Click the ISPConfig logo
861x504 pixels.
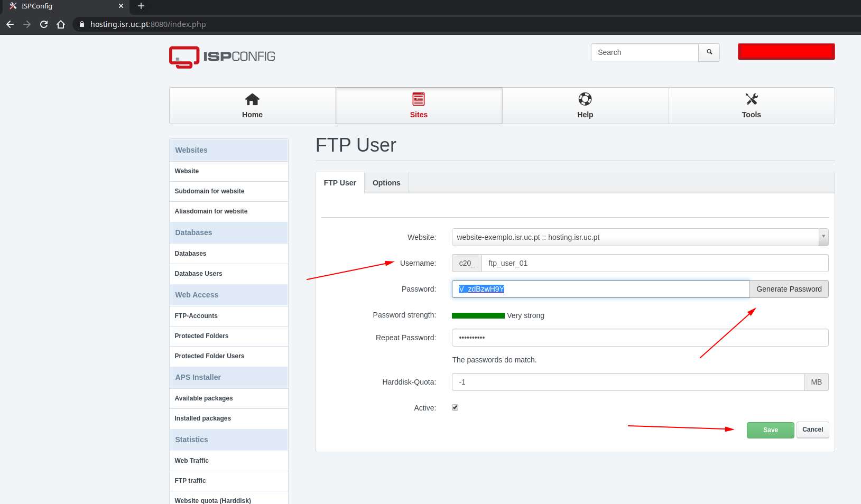222,57
